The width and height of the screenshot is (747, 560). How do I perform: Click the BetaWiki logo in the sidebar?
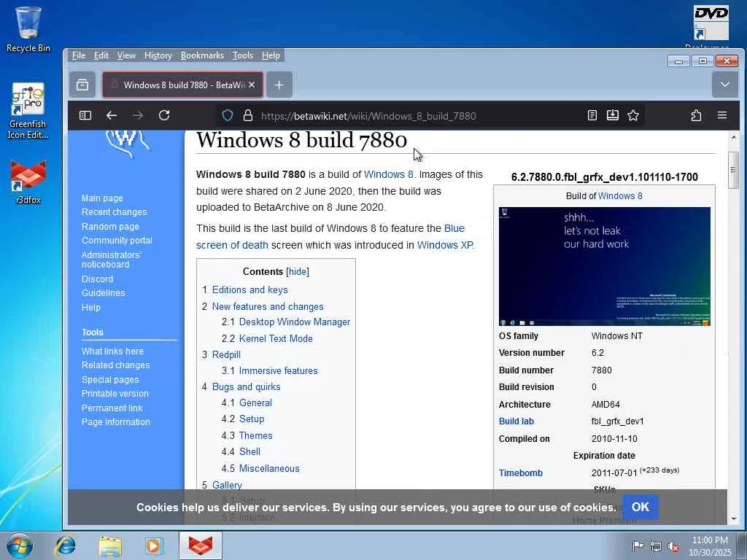click(127, 142)
